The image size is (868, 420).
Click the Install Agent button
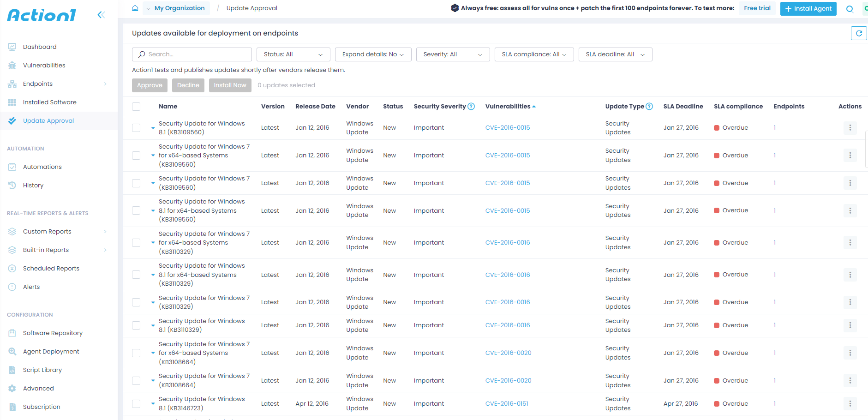pos(808,9)
